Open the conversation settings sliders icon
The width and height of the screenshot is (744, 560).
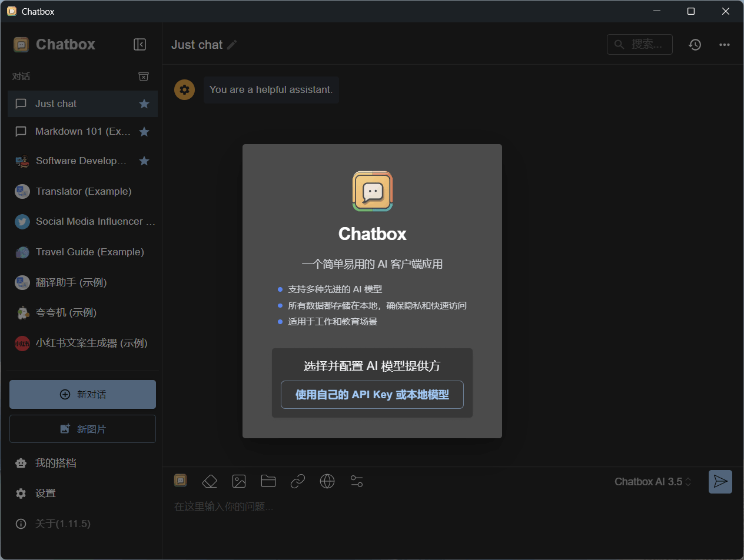pos(357,481)
